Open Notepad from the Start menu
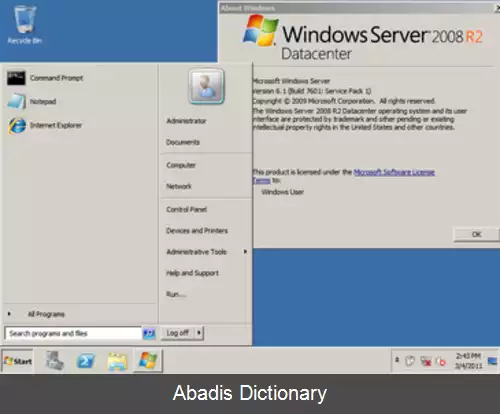 tap(32, 101)
